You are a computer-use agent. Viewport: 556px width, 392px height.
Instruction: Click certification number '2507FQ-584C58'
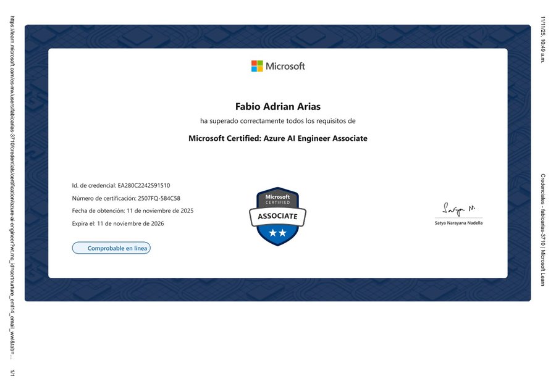click(x=159, y=198)
